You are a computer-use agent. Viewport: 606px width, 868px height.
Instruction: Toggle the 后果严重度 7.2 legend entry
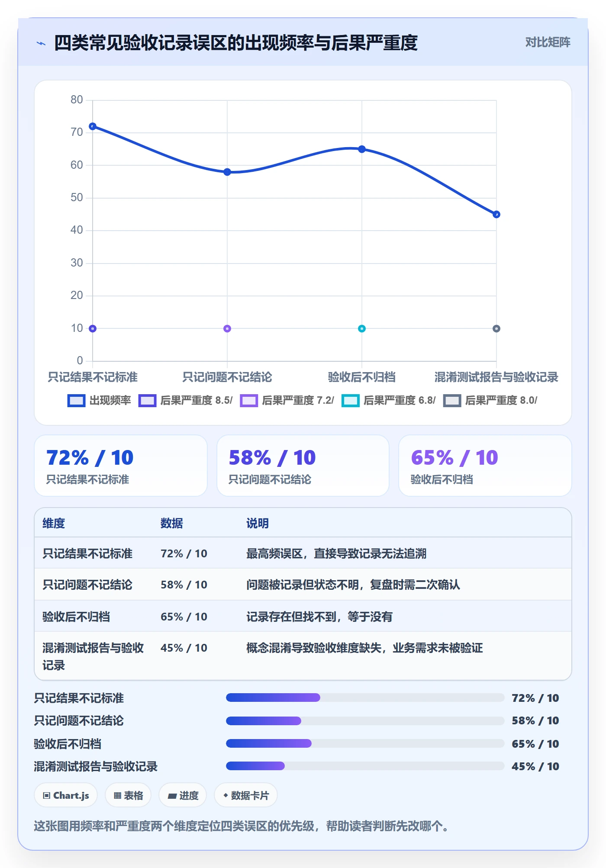coord(287,401)
